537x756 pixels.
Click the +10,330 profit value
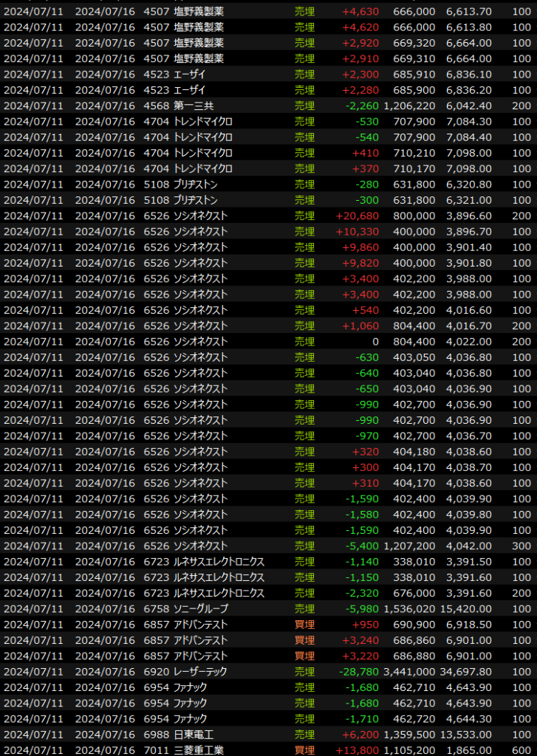point(358,231)
